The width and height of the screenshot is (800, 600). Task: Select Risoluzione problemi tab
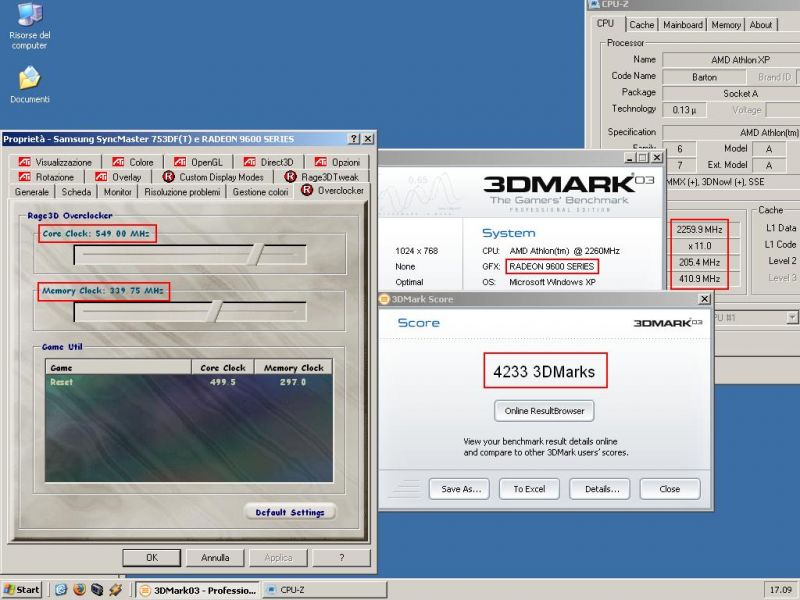pos(182,192)
